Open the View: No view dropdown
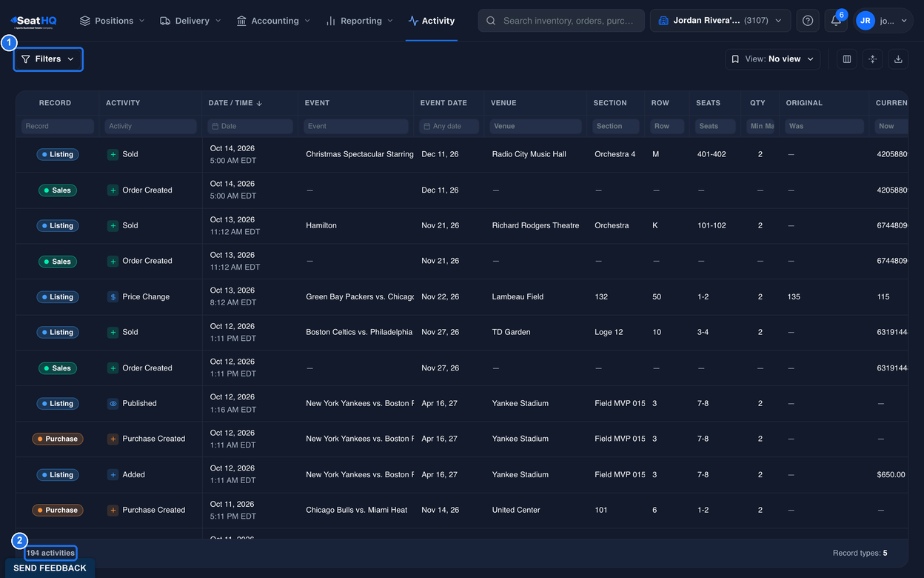This screenshot has height=578, width=924. click(772, 59)
